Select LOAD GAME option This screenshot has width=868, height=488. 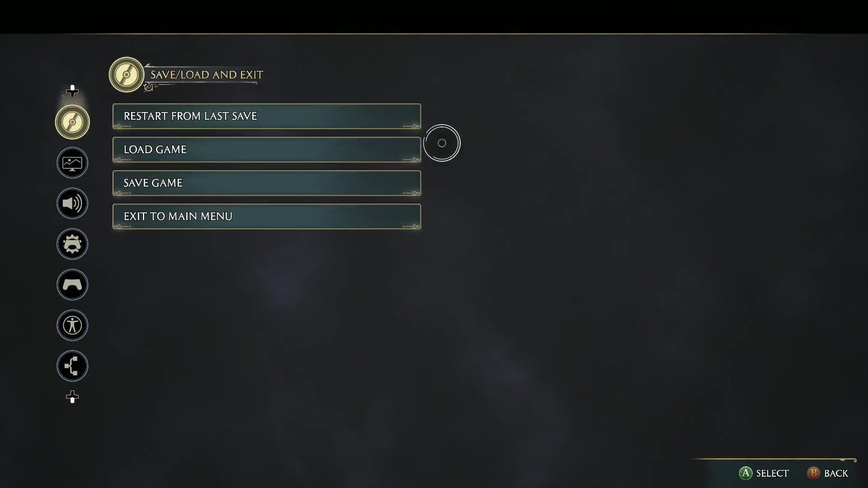pos(266,149)
